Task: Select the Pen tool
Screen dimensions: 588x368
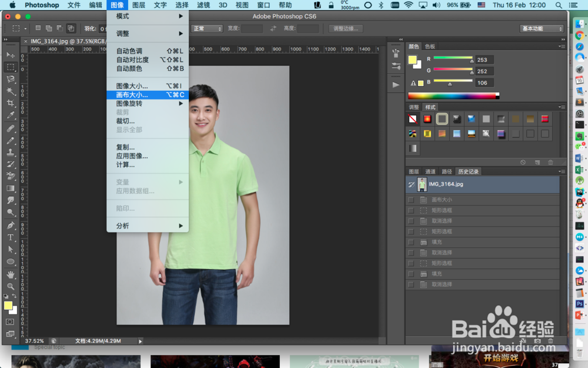Action: coord(11,226)
